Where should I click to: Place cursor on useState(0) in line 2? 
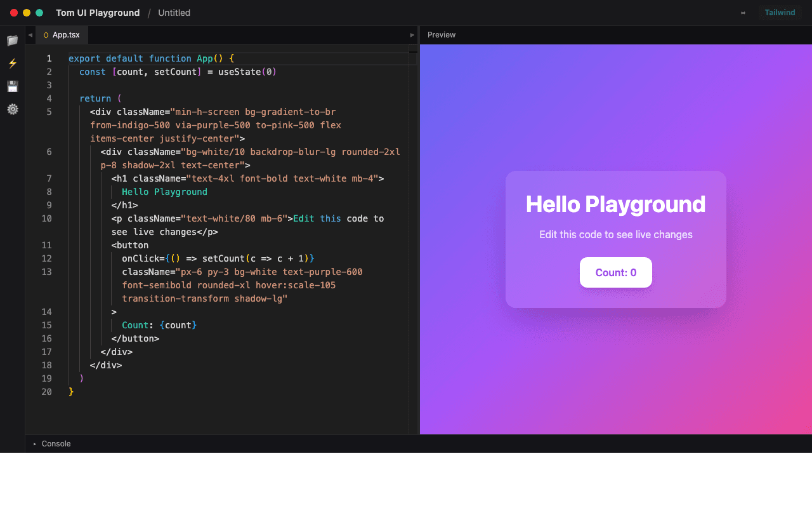coord(247,72)
